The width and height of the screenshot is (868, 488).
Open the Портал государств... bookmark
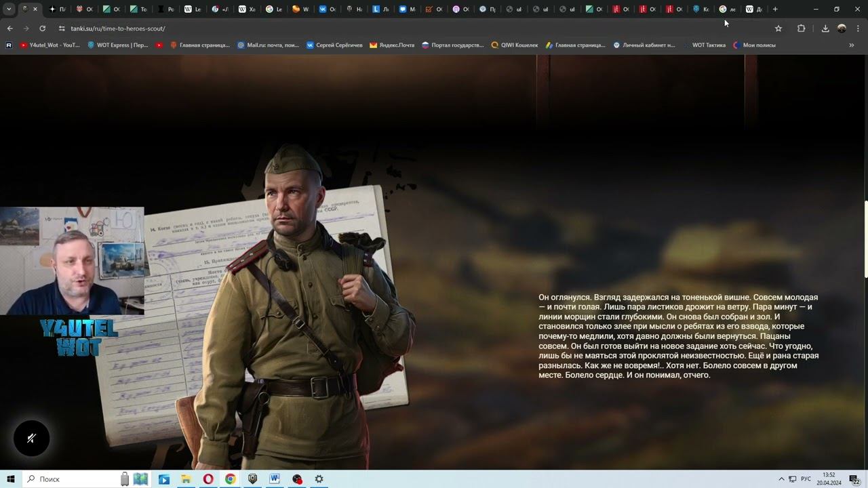click(453, 45)
